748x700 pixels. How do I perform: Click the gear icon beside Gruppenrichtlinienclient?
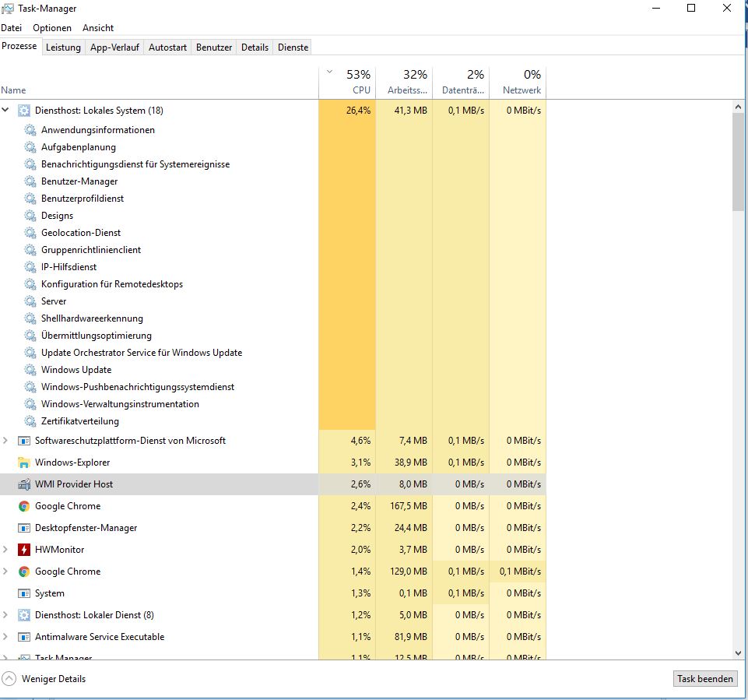30,250
